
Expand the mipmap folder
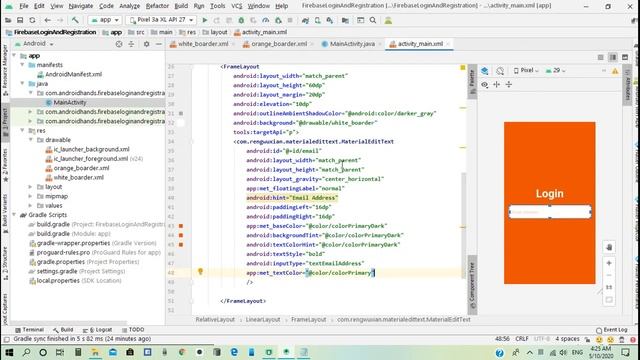coord(31,196)
